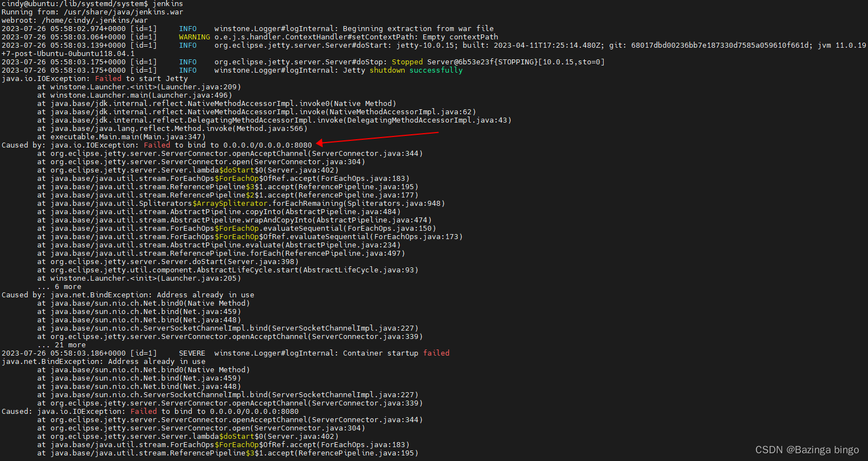Click the '+7-post-Ubuntu-0ubuntu118.04.1' line
The height and width of the screenshot is (461, 868).
click(68, 54)
